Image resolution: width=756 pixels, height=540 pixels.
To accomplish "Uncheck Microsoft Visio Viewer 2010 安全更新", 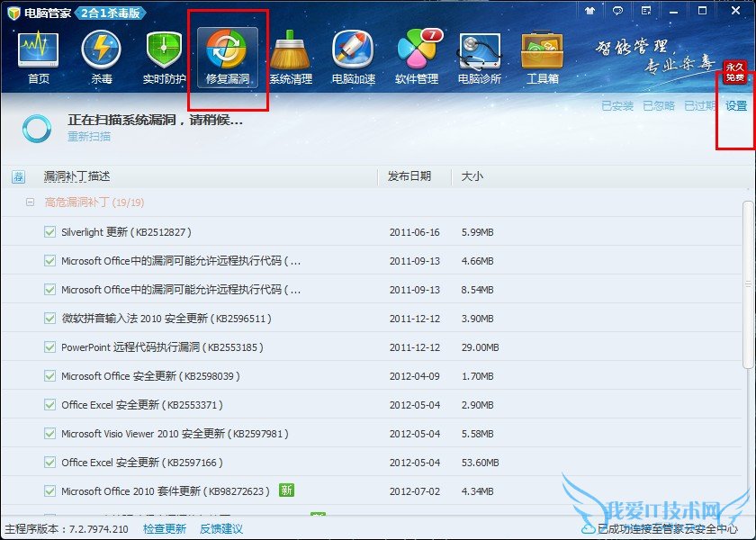I will pyautogui.click(x=49, y=434).
